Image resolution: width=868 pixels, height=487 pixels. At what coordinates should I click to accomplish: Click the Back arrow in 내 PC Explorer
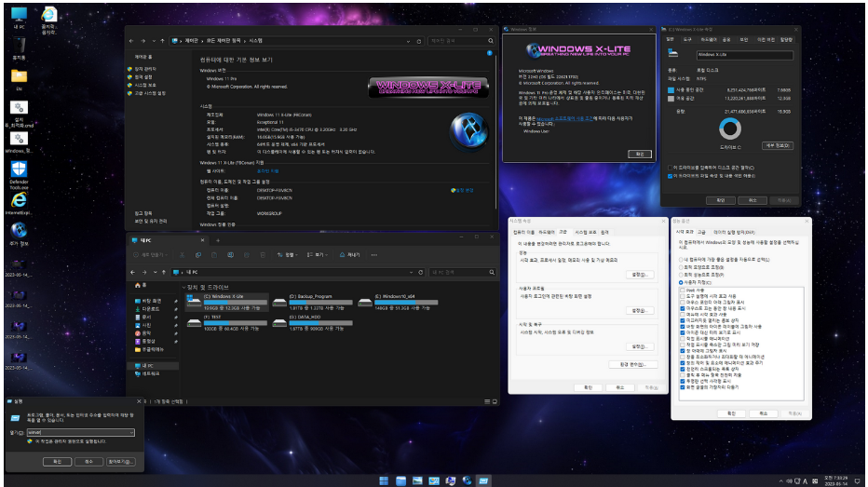pos(133,272)
